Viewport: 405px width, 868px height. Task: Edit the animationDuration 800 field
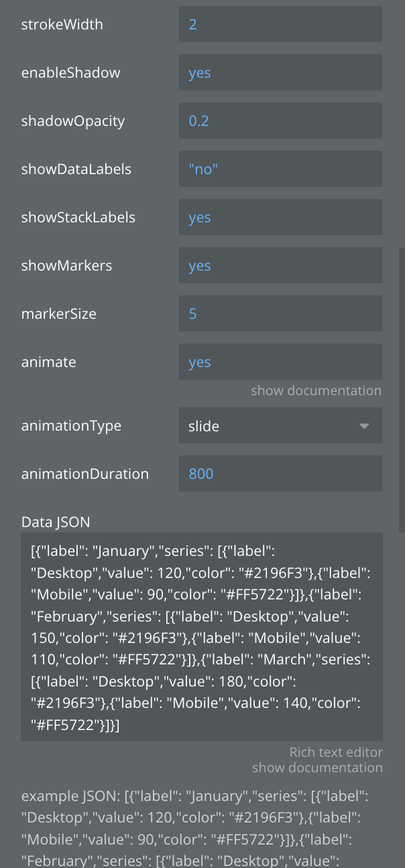tap(280, 474)
